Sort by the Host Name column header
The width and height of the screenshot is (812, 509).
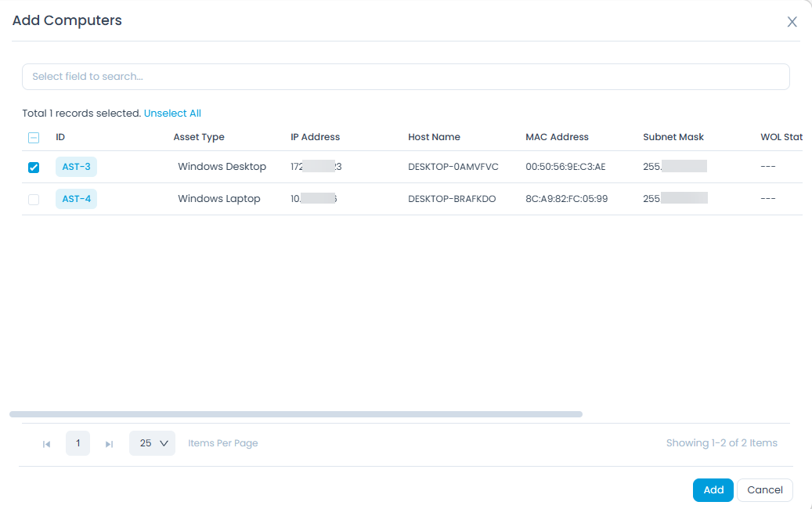(x=434, y=137)
